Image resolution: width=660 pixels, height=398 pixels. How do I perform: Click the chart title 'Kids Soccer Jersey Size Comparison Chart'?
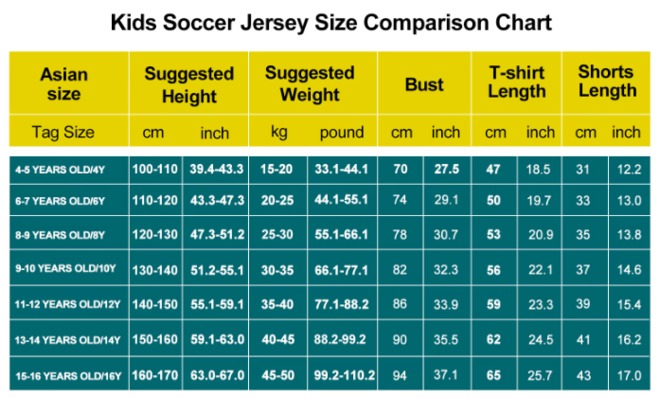[x=331, y=23]
